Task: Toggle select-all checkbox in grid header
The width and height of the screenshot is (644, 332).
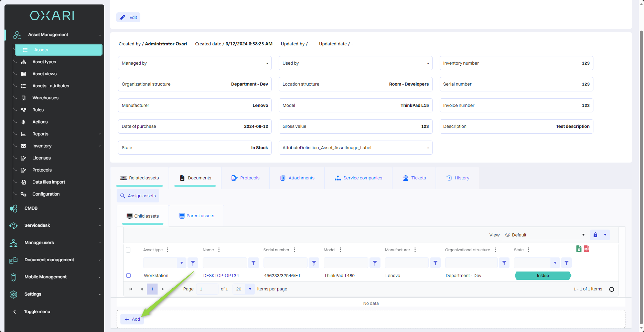Action: coord(128,250)
